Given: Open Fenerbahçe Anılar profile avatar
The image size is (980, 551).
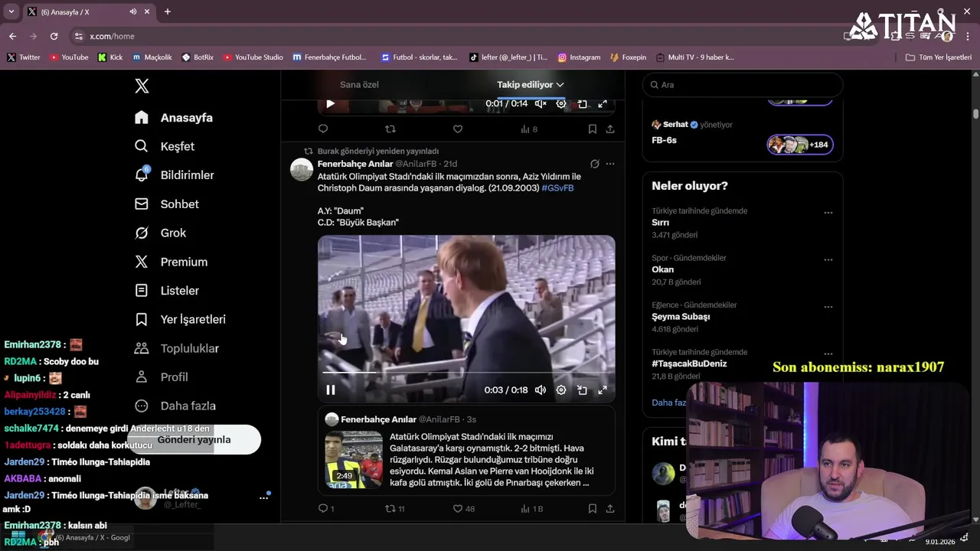Looking at the screenshot, I should [302, 170].
